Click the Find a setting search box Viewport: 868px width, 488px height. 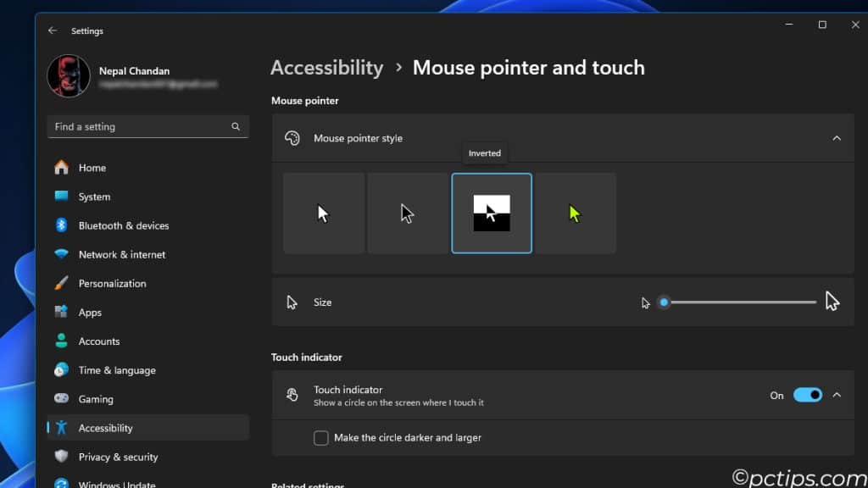[x=140, y=126]
